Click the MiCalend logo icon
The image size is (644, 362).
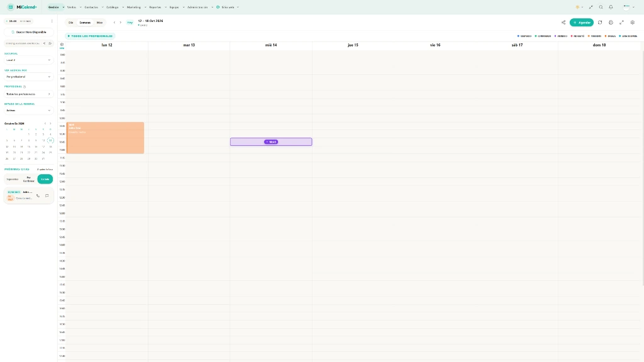click(11, 7)
